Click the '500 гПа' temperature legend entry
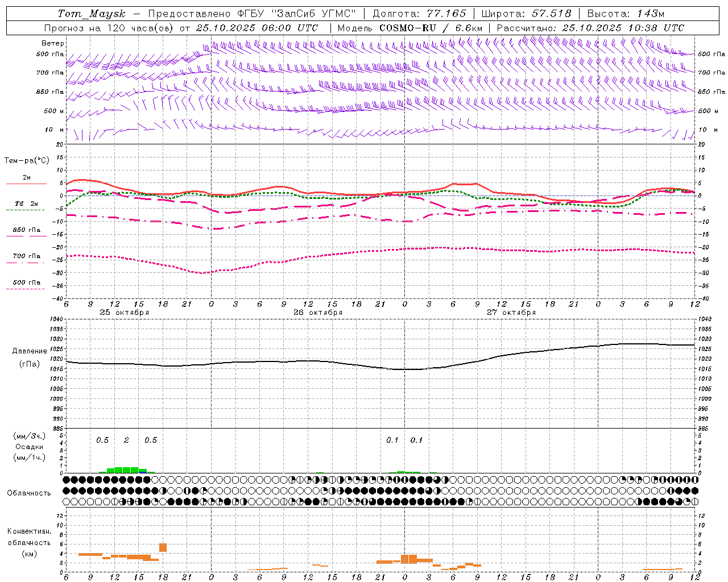 coord(26,282)
